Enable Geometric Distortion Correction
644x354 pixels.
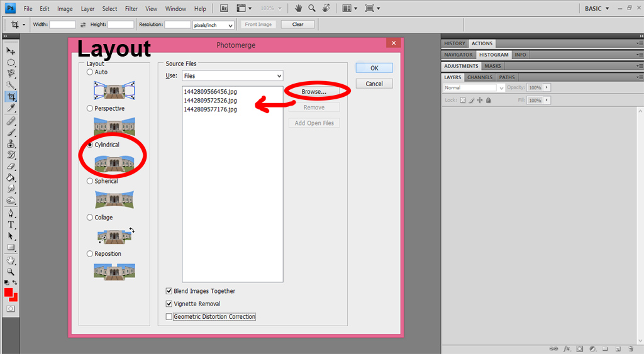coord(169,317)
